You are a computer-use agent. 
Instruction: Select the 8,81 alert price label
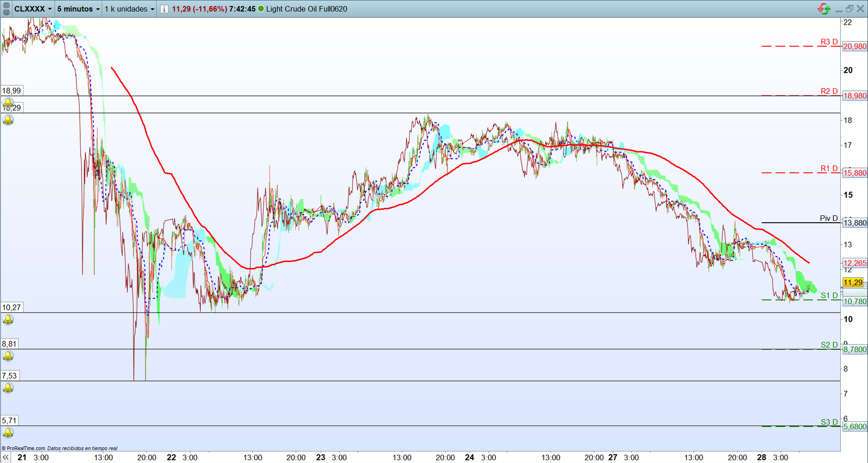[x=9, y=344]
